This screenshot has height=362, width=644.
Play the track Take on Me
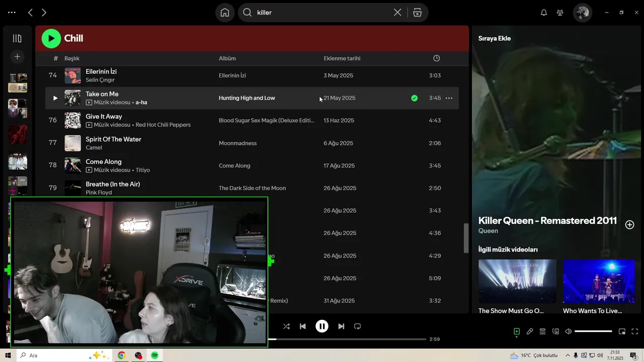click(55, 98)
